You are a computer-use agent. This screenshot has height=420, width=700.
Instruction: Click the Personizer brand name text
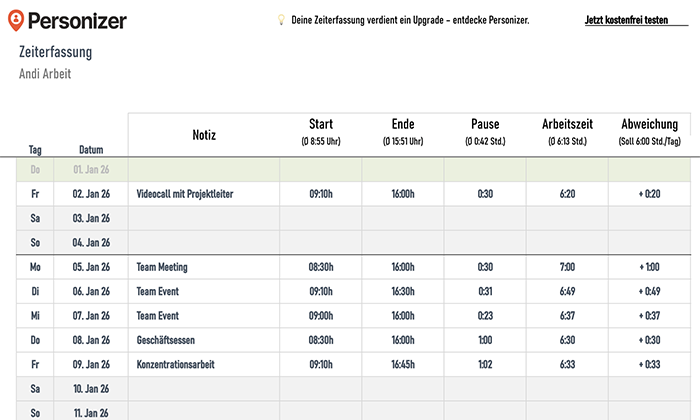[77, 21]
